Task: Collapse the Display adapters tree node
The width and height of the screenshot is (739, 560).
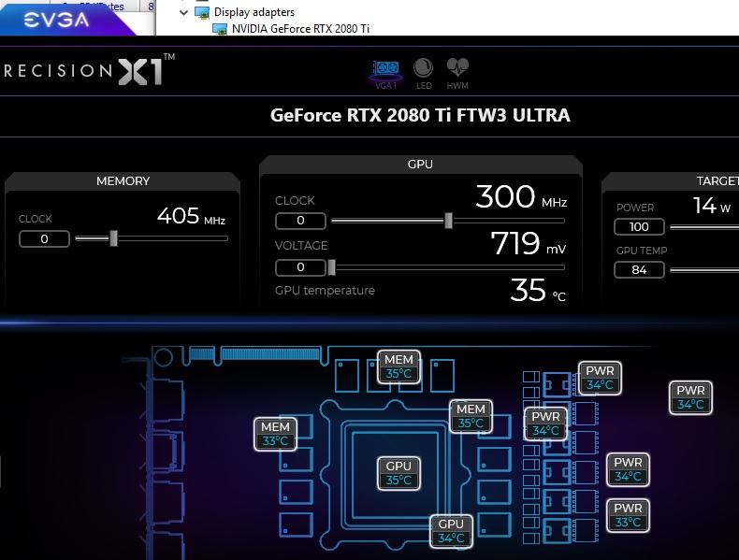Action: 183,13
